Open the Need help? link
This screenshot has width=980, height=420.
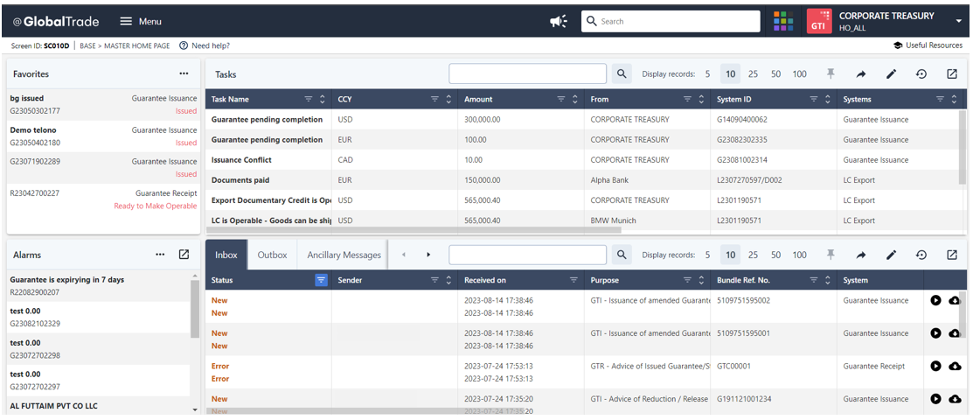pyautogui.click(x=205, y=45)
